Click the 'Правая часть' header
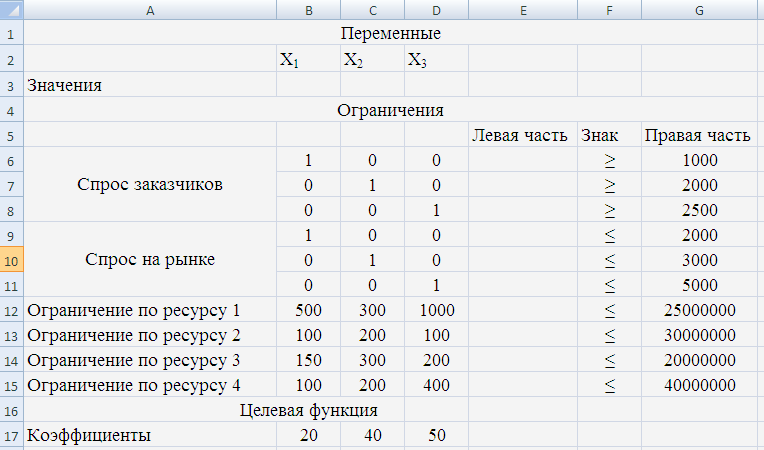Image resolution: width=764 pixels, height=450 pixels. tap(700, 135)
